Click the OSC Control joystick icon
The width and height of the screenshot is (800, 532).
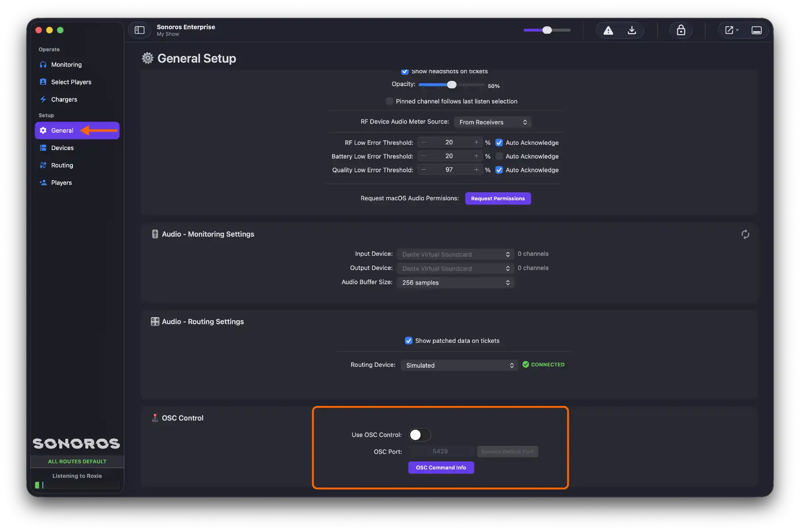point(155,418)
